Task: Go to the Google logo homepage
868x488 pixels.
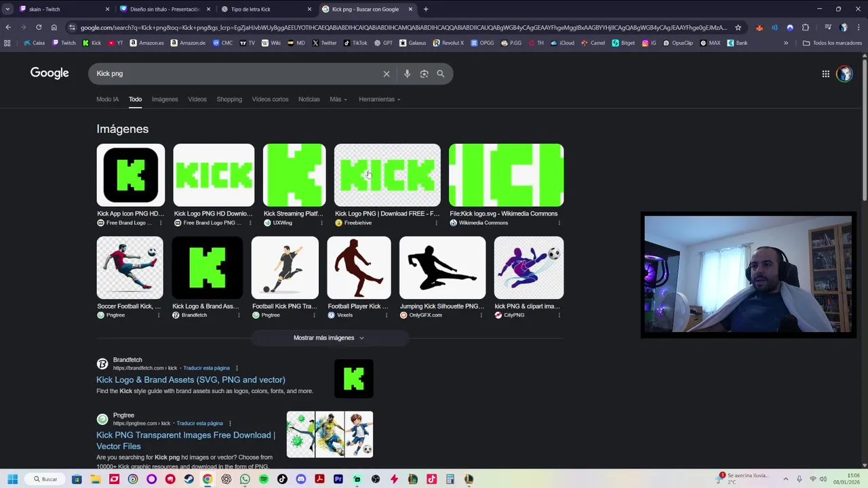Action: click(50, 73)
